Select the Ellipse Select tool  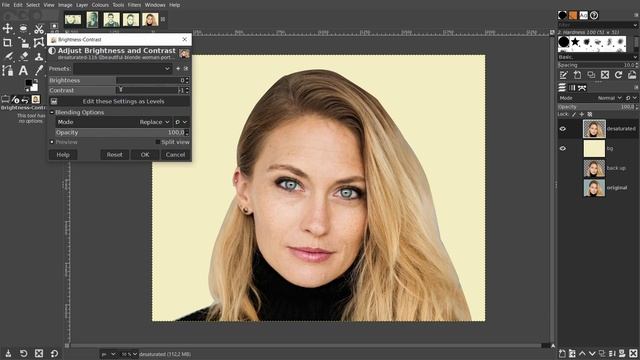click(23, 28)
